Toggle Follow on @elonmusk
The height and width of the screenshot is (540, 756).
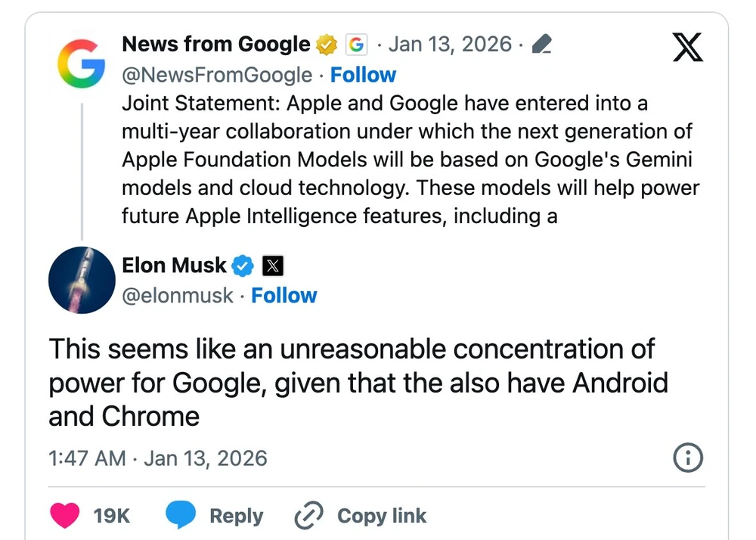[284, 296]
